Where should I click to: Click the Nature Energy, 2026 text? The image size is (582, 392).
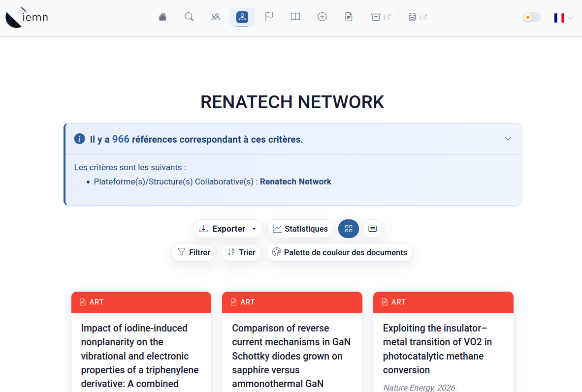coord(420,388)
